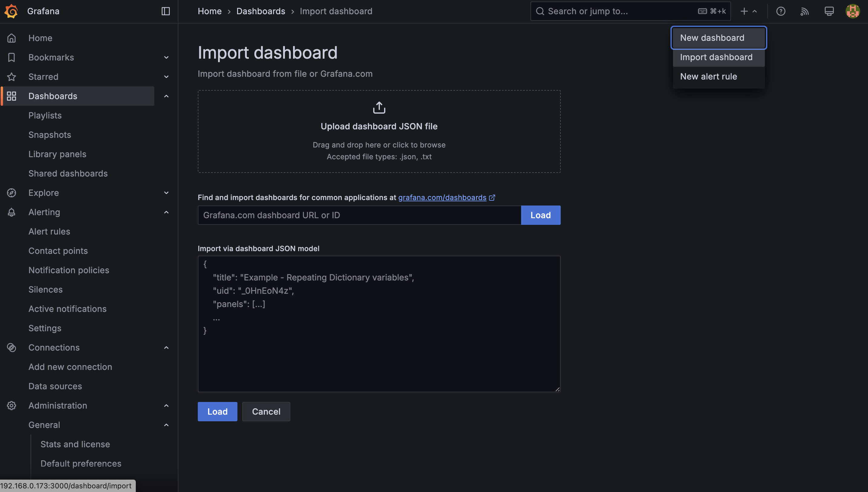This screenshot has height=492, width=868.
Task: Expand the Bookmarks section chevron
Action: [x=166, y=57]
